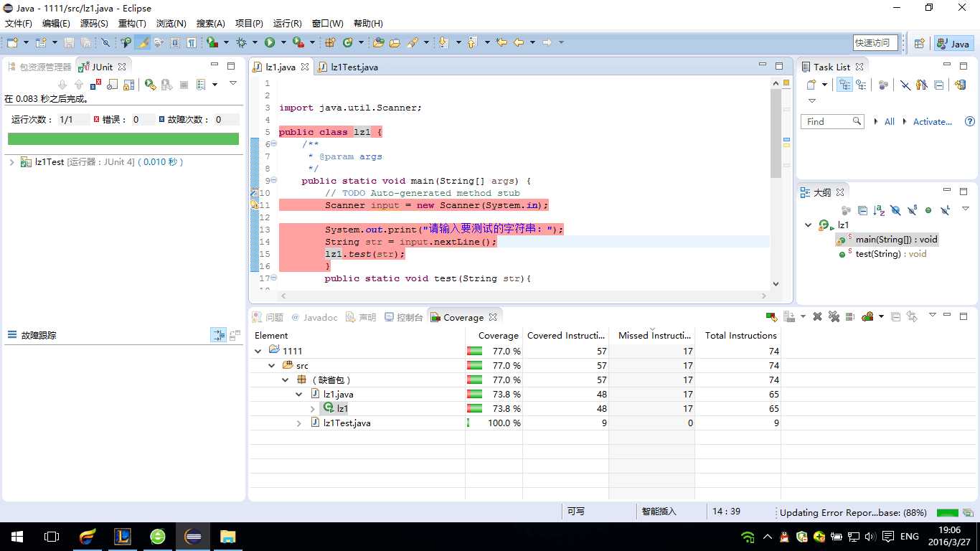The width and height of the screenshot is (980, 551).
Task: Open the 运行(R) menu
Action: pos(288,24)
